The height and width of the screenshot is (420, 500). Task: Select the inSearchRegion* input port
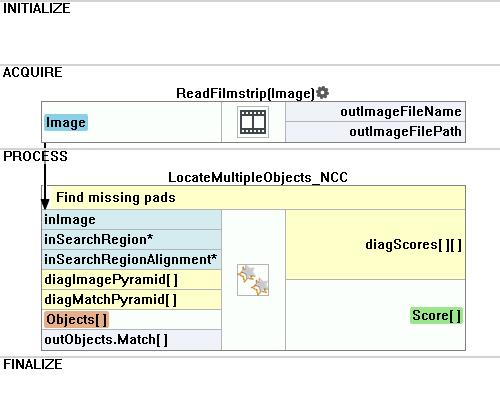tap(132, 240)
